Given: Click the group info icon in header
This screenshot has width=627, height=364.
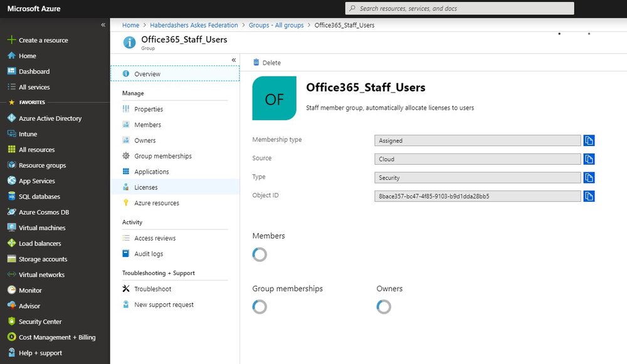Looking at the screenshot, I should [x=129, y=42].
